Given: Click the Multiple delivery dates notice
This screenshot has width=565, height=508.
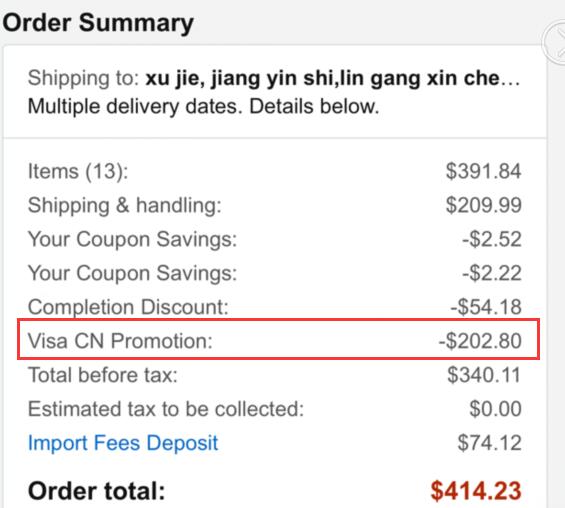Looking at the screenshot, I should [x=204, y=107].
